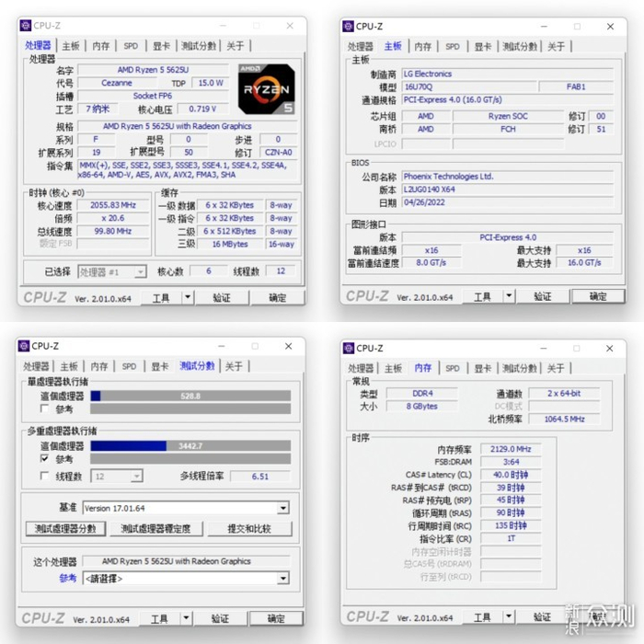This screenshot has height=644, width=644.
Task: Expand 工具 dropdown arrow in benchmark window
Action: point(186,617)
